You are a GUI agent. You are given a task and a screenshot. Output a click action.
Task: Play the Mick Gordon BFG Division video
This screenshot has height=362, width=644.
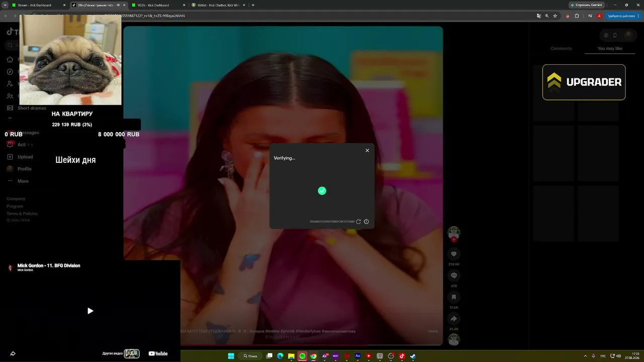click(90, 311)
